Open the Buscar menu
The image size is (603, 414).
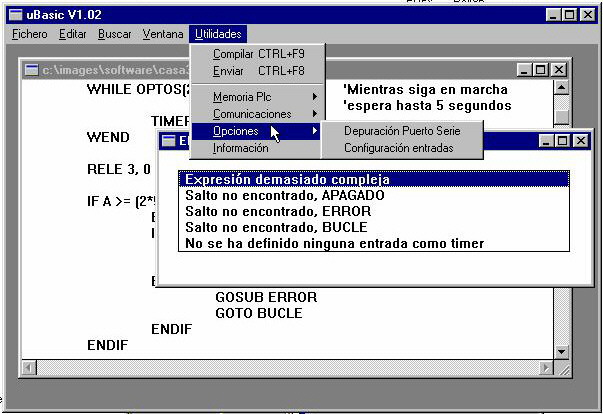(114, 34)
